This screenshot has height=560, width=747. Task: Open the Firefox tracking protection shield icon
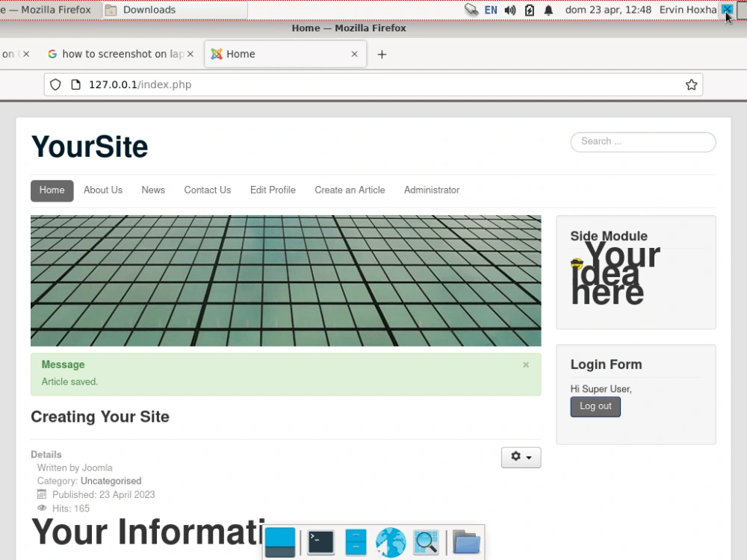56,85
